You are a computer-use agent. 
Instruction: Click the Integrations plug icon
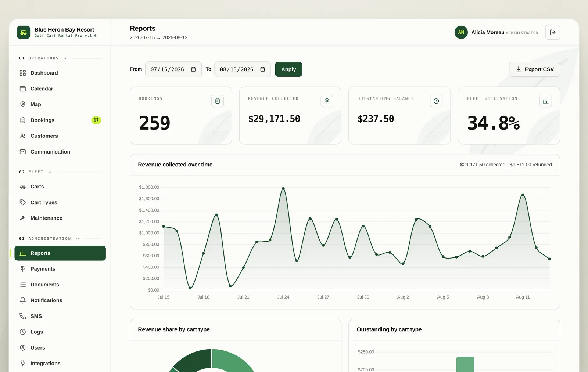tap(23, 363)
